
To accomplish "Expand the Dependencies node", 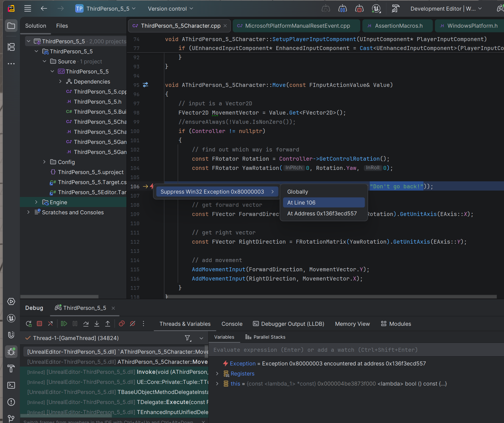I will click(60, 82).
